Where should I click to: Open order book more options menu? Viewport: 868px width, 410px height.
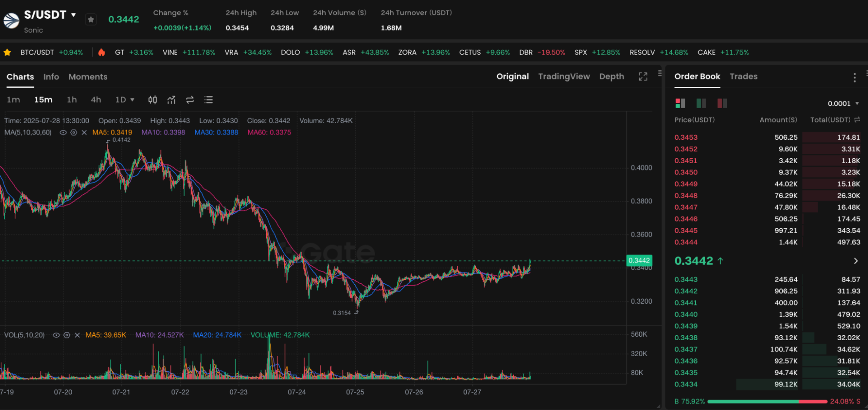(x=855, y=77)
